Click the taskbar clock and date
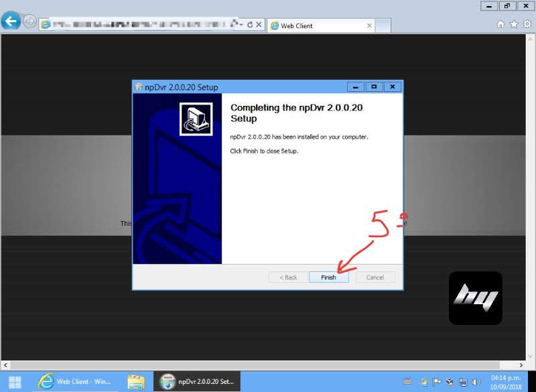Screen dimensions: 536x392 pos(506,383)
